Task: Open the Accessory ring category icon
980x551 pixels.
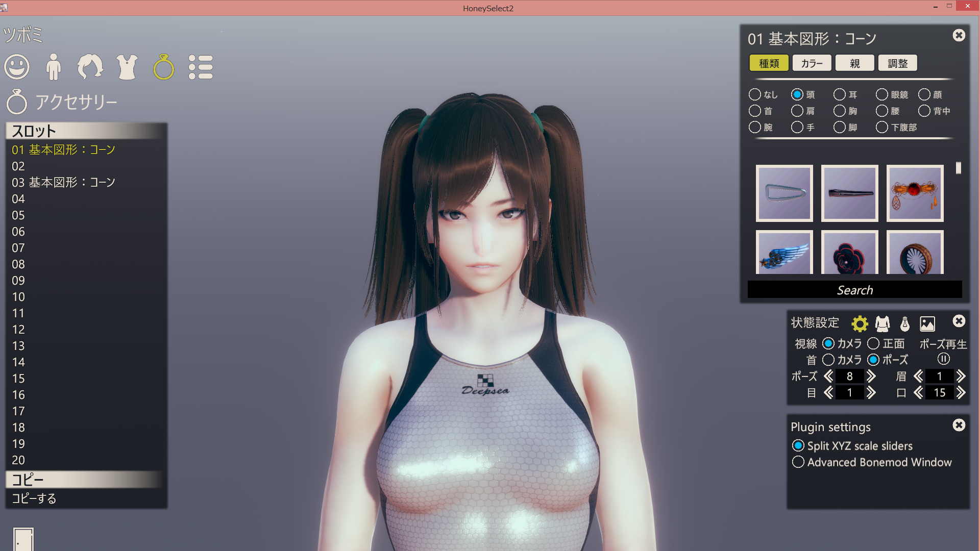Action: tap(164, 67)
